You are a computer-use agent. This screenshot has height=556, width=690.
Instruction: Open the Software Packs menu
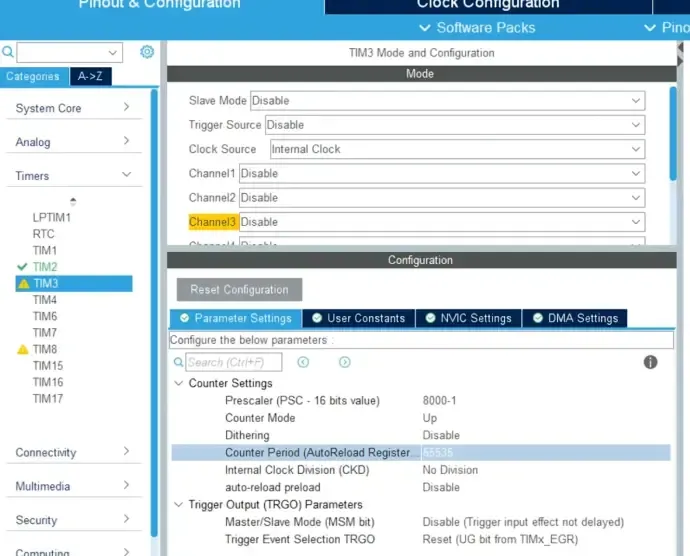pyautogui.click(x=477, y=27)
